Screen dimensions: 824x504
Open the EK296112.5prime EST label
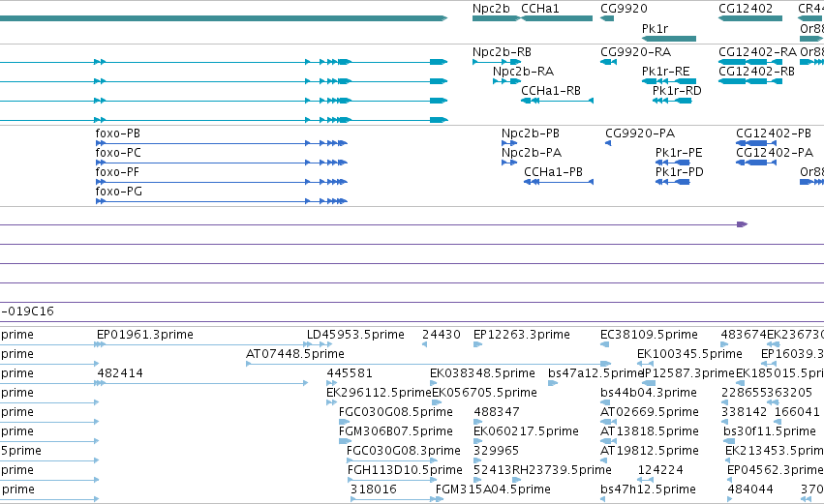379,393
